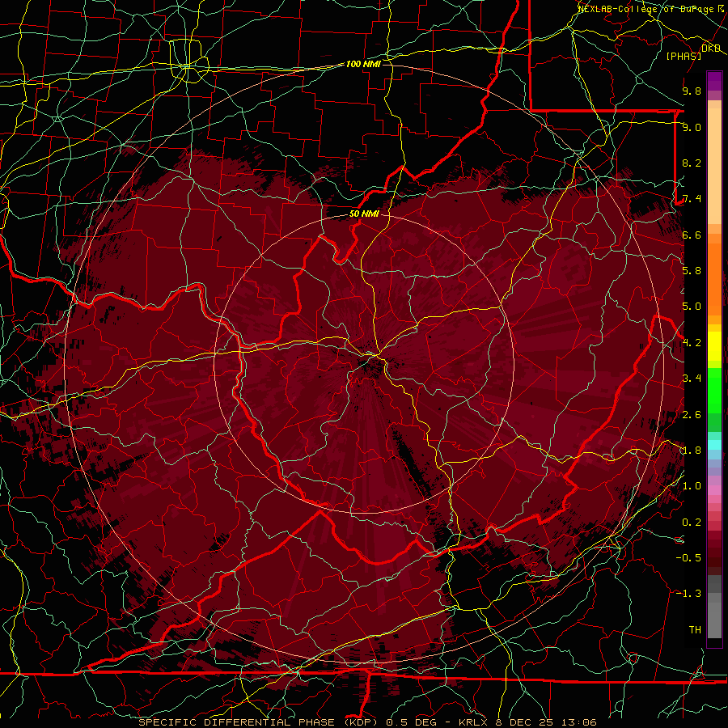Click the 7.4 value on the color scale
The width and height of the screenshot is (728, 728).
coord(692,199)
